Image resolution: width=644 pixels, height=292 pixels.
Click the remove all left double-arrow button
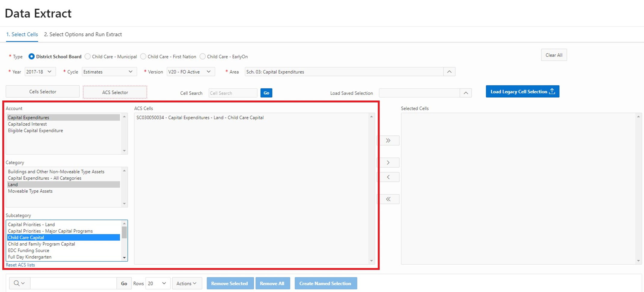tap(388, 199)
